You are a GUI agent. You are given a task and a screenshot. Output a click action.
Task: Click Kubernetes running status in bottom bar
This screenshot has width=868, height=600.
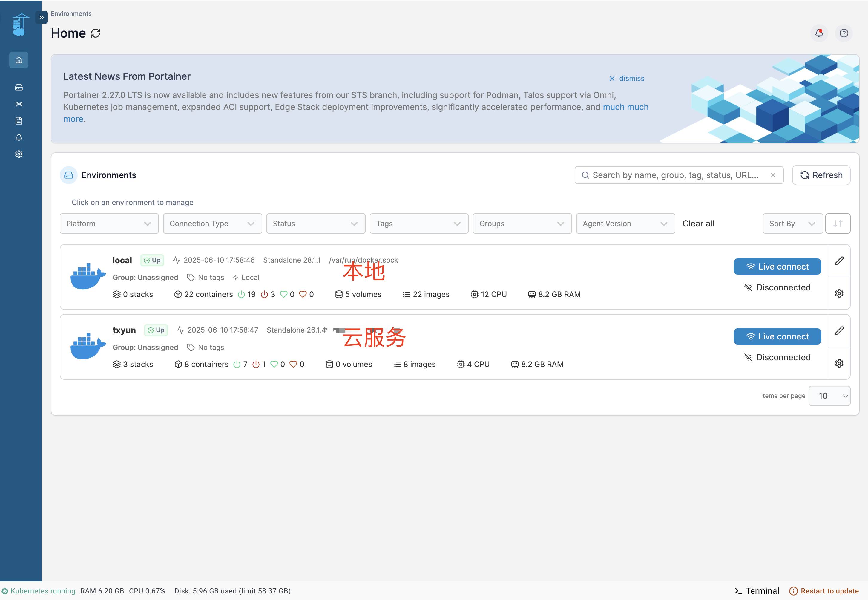click(x=39, y=591)
